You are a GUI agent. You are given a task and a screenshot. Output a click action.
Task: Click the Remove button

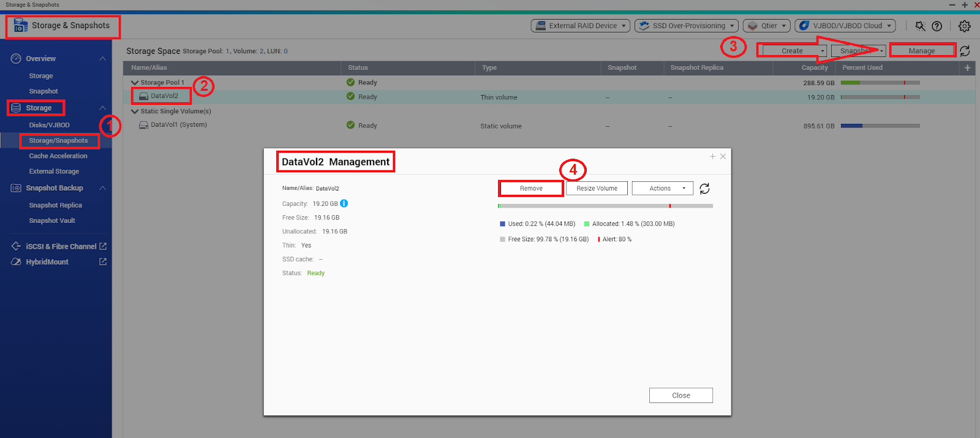(531, 189)
